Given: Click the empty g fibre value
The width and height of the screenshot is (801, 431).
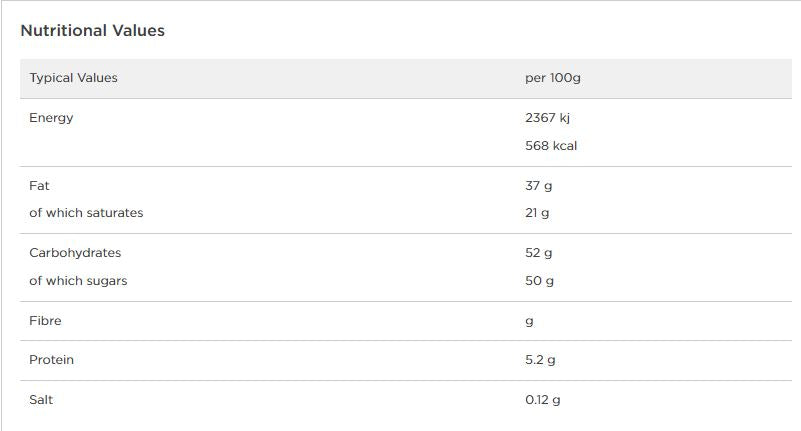Looking at the screenshot, I should (x=529, y=322).
